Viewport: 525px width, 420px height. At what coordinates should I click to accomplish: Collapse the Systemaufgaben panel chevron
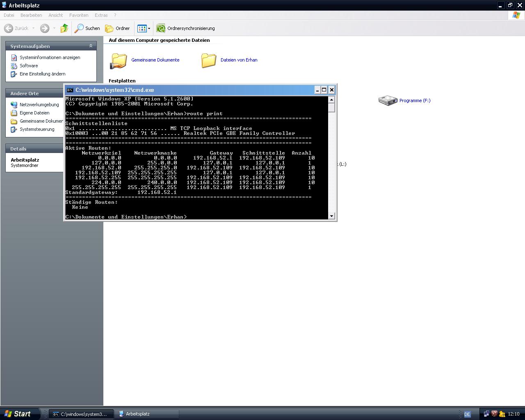coord(91,46)
